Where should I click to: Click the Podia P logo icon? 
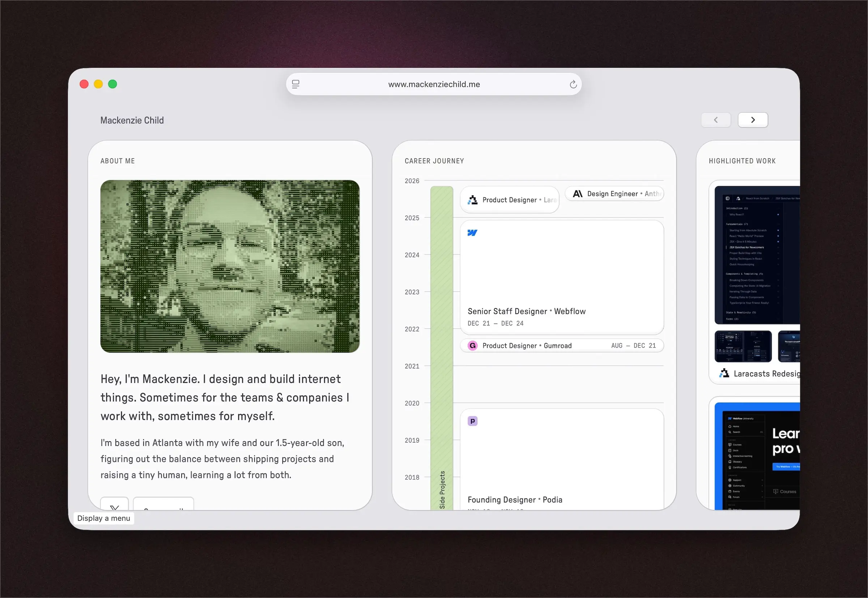tap(473, 421)
